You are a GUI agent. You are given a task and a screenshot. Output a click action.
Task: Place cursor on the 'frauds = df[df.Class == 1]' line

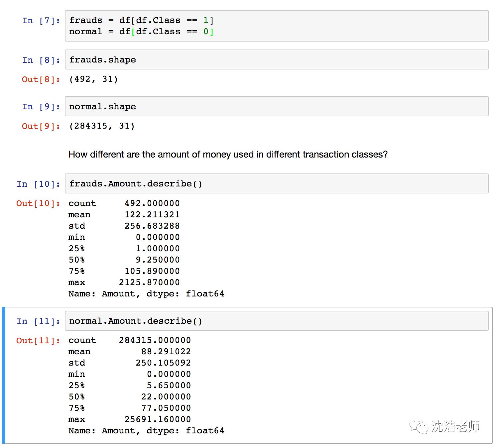(x=141, y=20)
